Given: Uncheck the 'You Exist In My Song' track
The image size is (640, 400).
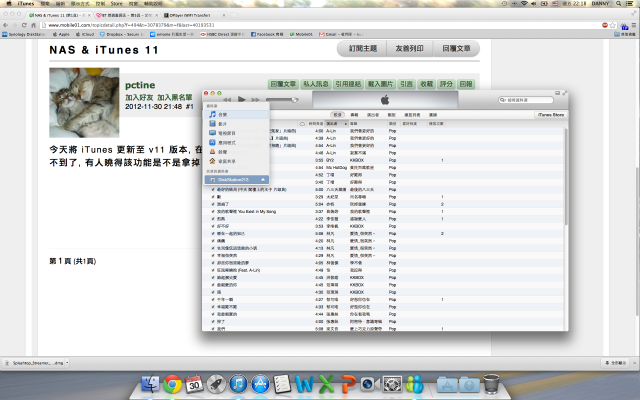Looking at the screenshot, I should 213,212.
